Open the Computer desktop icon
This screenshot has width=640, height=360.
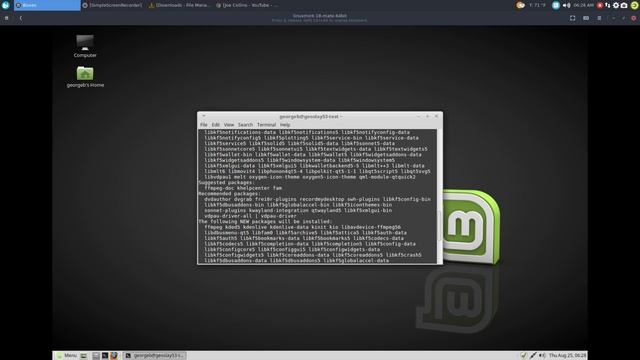85,46
